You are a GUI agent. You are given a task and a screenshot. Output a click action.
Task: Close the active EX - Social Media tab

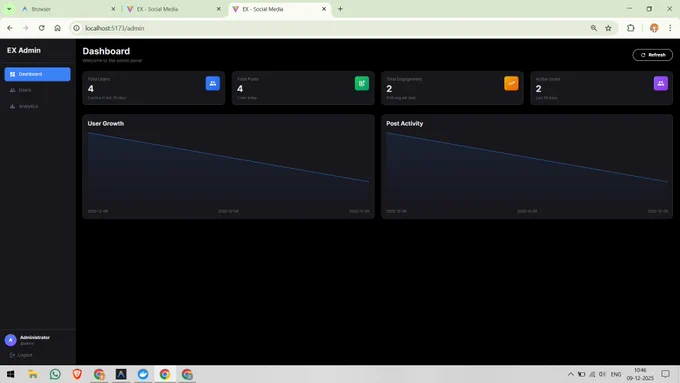[x=324, y=9]
